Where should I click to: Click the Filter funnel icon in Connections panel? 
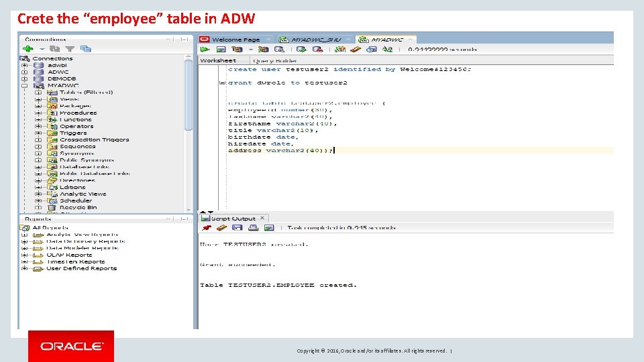(70, 49)
